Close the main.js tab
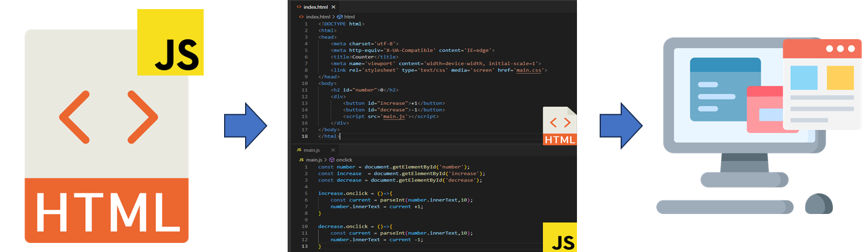This screenshot has width=868, height=252. pyautogui.click(x=333, y=150)
